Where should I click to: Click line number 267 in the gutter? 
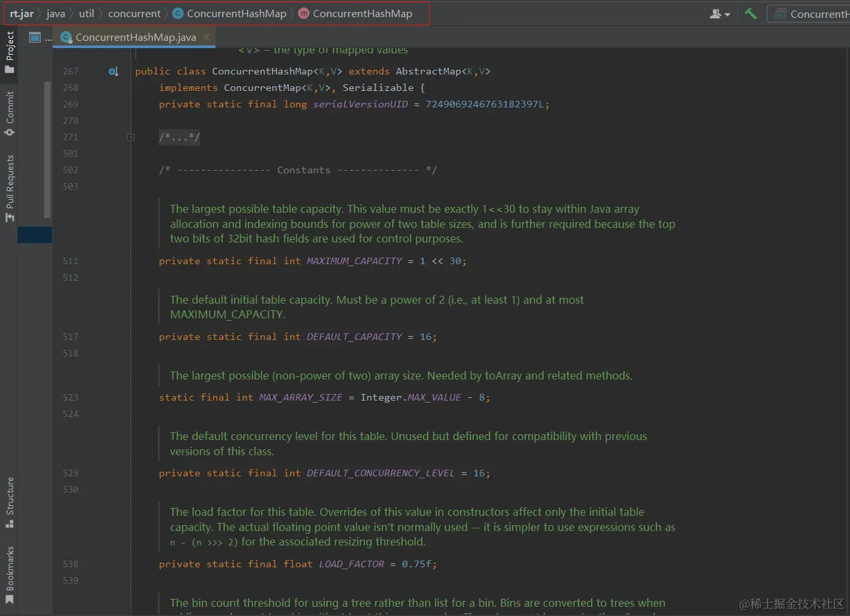point(71,71)
